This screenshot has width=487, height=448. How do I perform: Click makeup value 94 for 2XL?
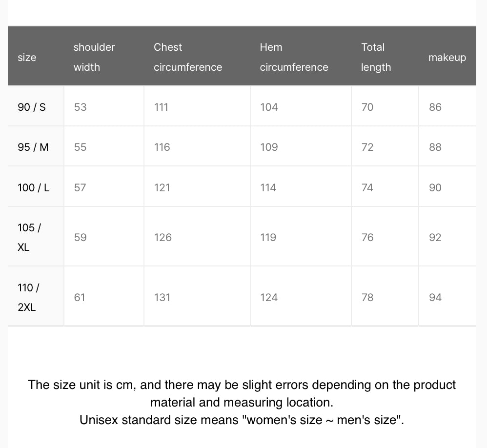(x=435, y=297)
